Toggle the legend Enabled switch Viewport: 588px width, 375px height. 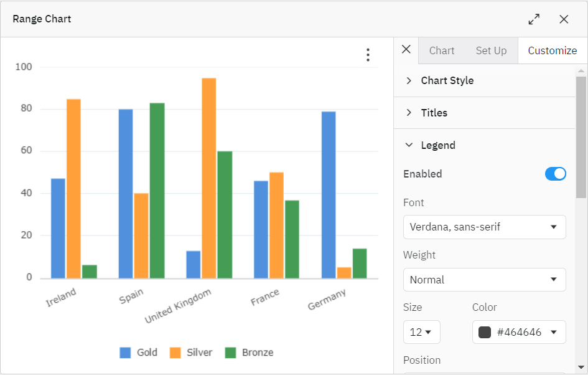(x=556, y=174)
